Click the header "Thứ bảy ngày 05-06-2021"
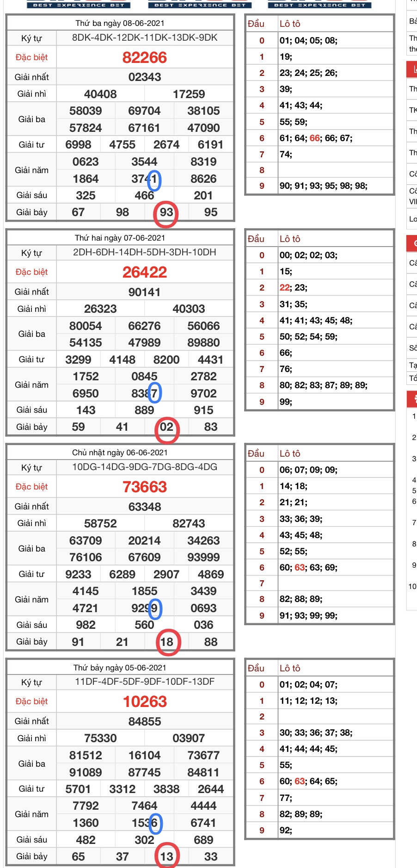This screenshot has height=868, width=417. [x=120, y=667]
